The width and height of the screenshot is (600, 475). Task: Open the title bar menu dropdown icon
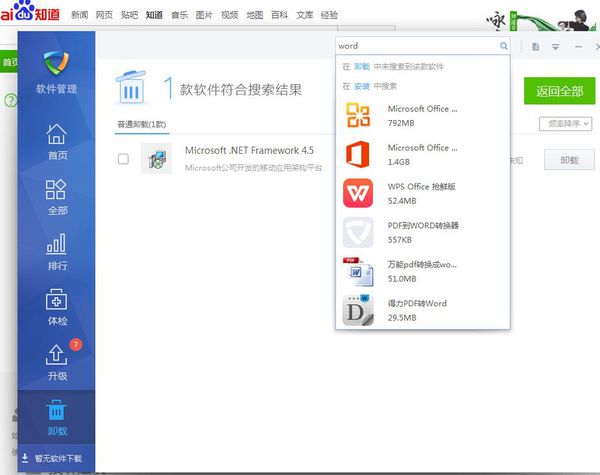556,47
